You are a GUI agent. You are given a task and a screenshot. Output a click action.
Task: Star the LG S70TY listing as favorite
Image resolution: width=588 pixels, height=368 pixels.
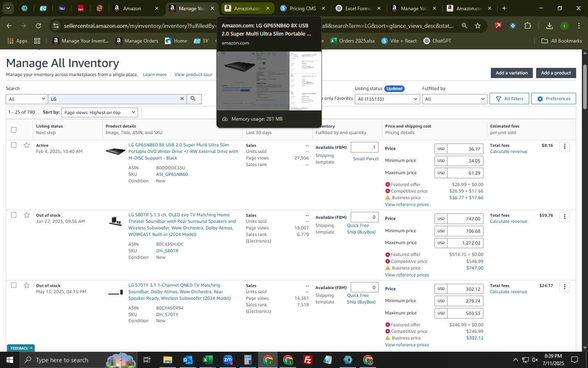(27, 285)
